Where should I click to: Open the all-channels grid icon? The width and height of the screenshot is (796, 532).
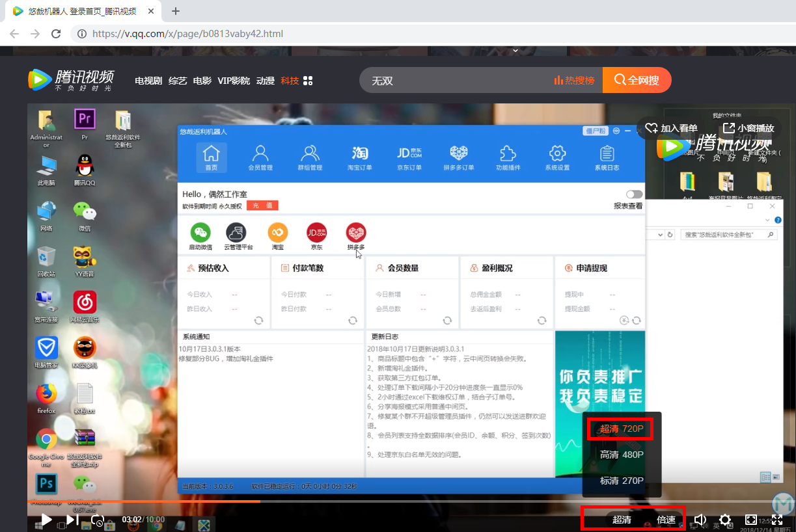click(309, 81)
